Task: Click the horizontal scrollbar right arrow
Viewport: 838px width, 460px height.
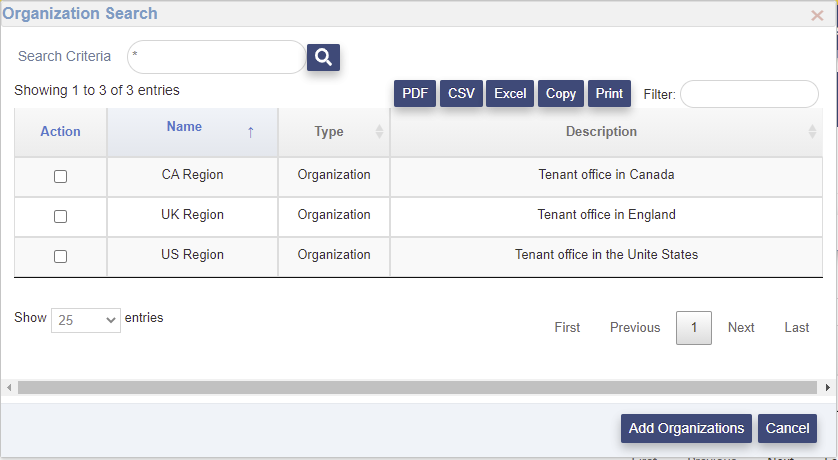Action: [828, 387]
